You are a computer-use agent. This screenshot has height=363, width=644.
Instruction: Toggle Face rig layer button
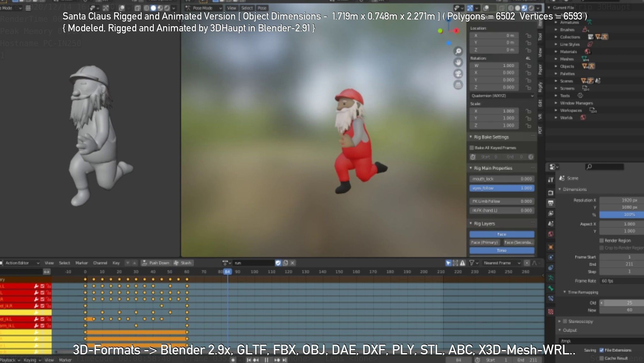pos(502,234)
